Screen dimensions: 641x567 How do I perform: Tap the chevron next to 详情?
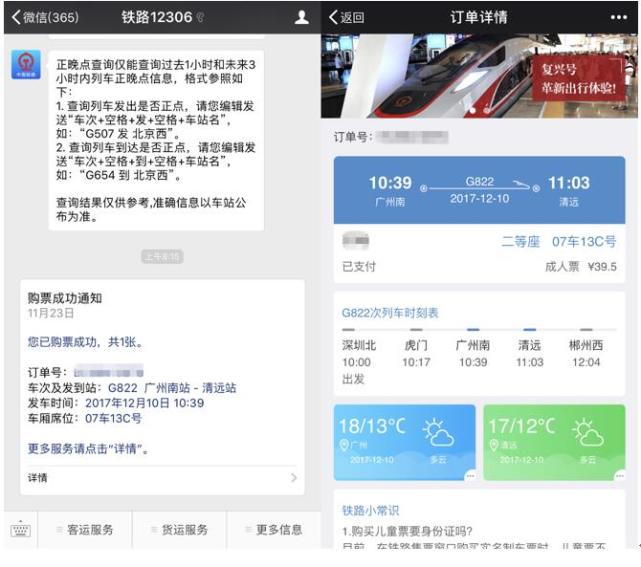click(x=294, y=478)
